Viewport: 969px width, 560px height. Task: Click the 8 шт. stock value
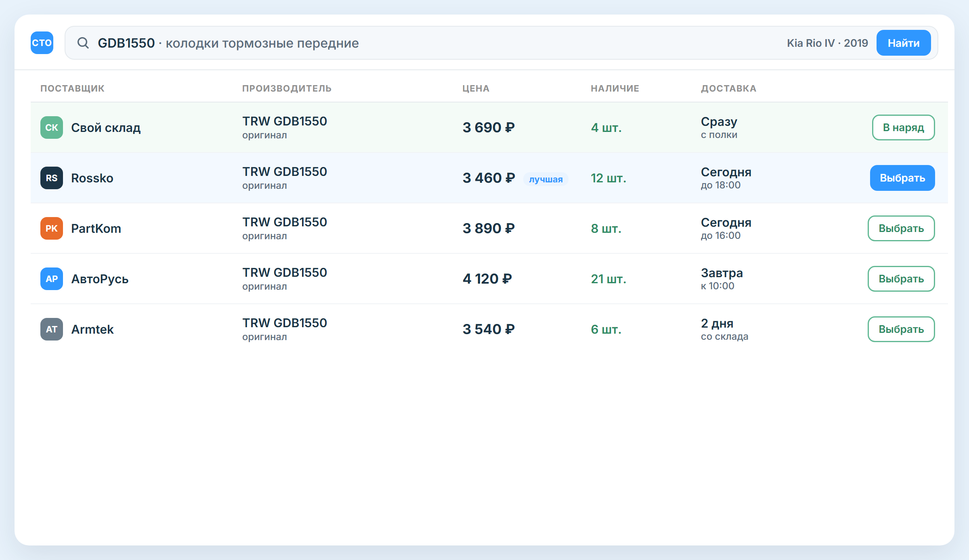pyautogui.click(x=606, y=228)
